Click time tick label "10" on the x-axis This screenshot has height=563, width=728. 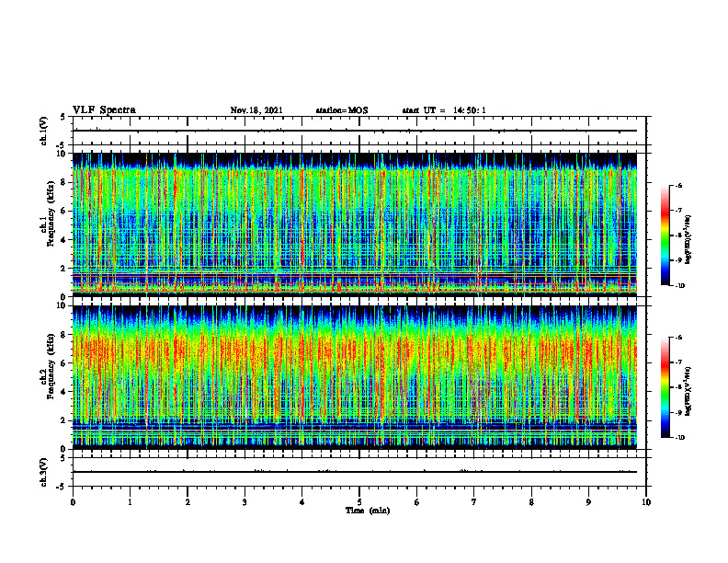(x=646, y=502)
